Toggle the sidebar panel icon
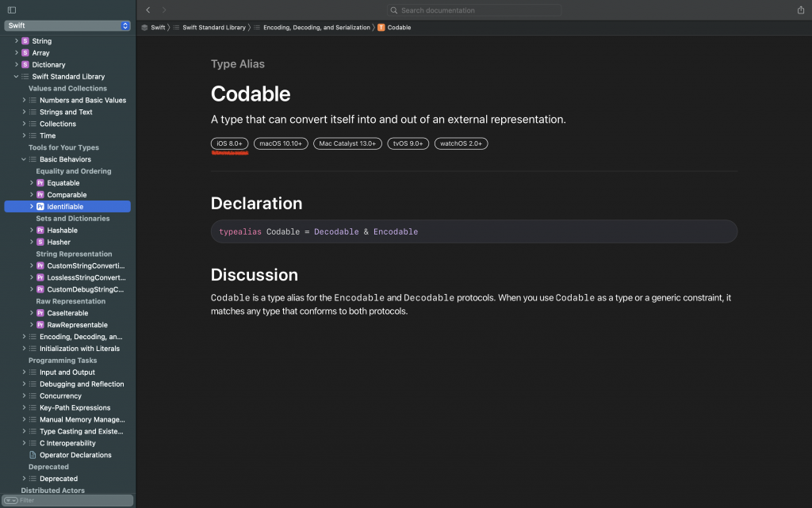Image resolution: width=812 pixels, height=508 pixels. coord(12,10)
